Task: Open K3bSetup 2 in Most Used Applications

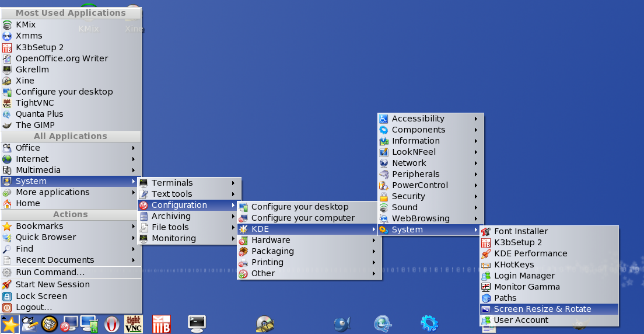Action: click(71, 47)
